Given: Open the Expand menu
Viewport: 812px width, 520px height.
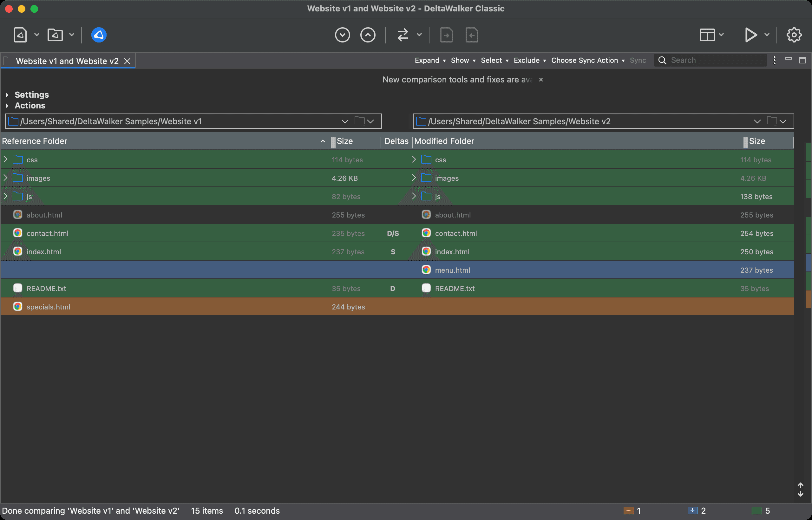Looking at the screenshot, I should point(430,61).
